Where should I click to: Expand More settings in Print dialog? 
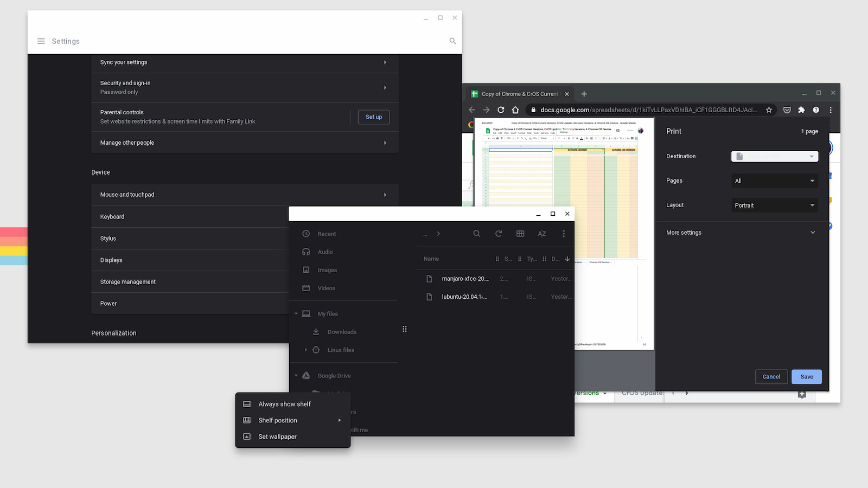[741, 233]
